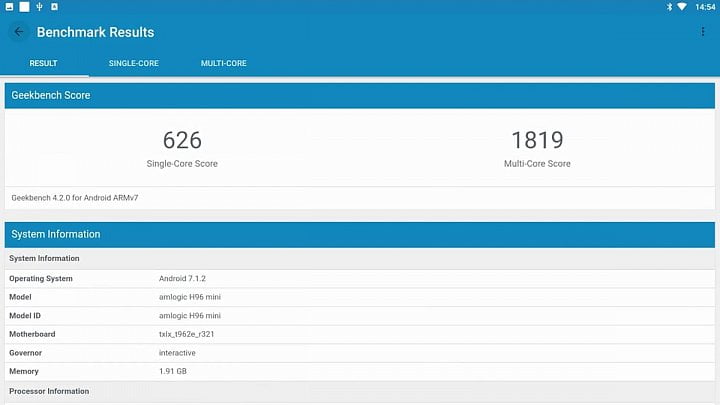The width and height of the screenshot is (720, 405).
Task: Select the multi-core score 1819
Action: tap(537, 140)
